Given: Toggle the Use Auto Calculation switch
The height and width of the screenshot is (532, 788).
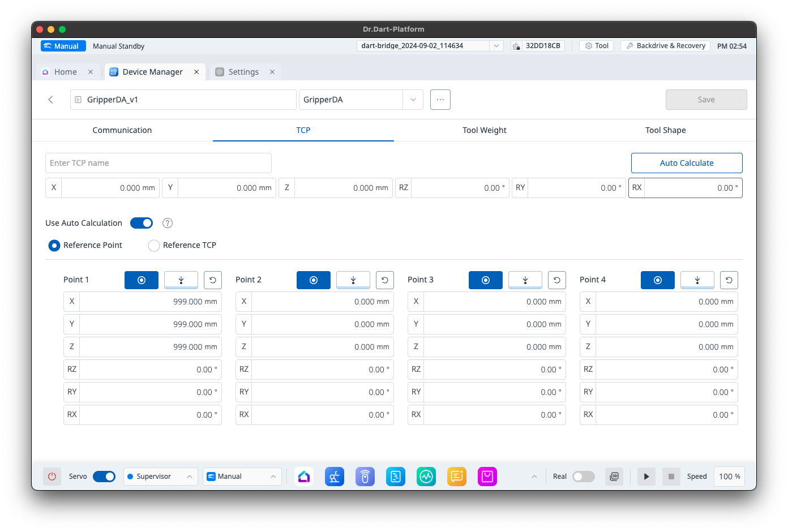Looking at the screenshot, I should pos(142,223).
